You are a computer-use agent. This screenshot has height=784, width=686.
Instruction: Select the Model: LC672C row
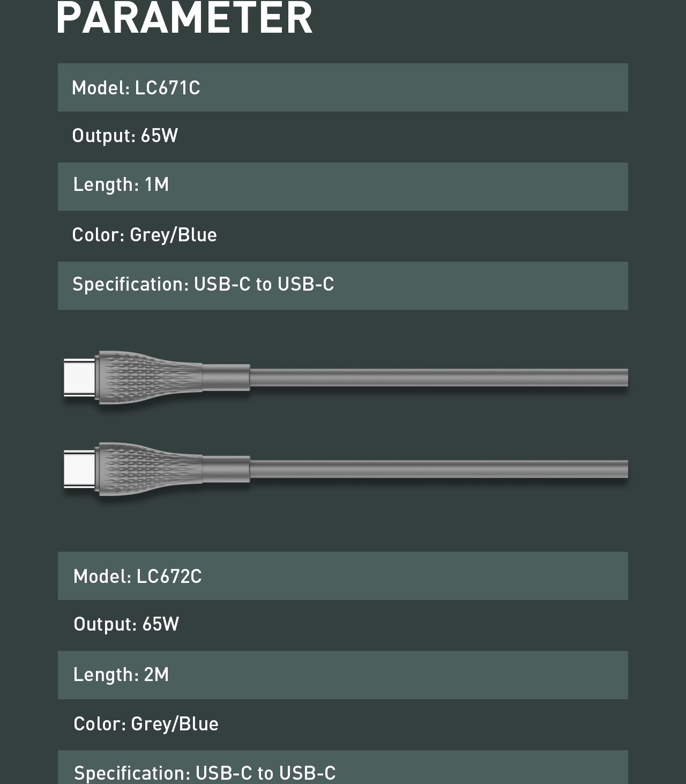pos(343,576)
